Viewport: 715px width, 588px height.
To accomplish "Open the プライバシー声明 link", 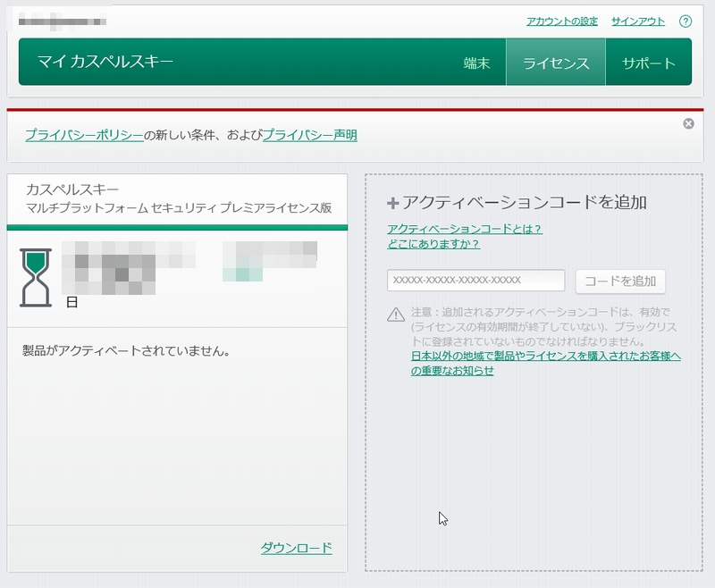I will (x=310, y=135).
